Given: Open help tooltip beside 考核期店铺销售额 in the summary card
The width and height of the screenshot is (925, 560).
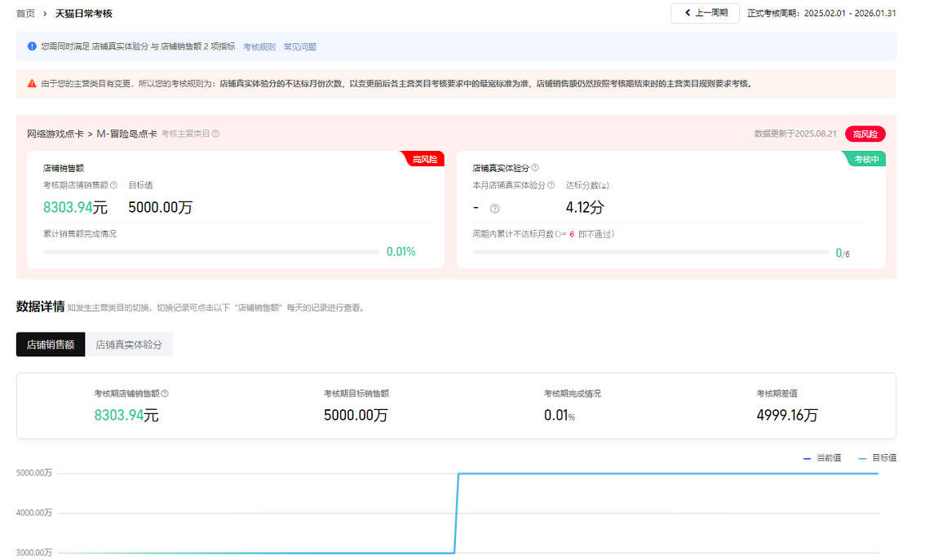Looking at the screenshot, I should click(113, 185).
